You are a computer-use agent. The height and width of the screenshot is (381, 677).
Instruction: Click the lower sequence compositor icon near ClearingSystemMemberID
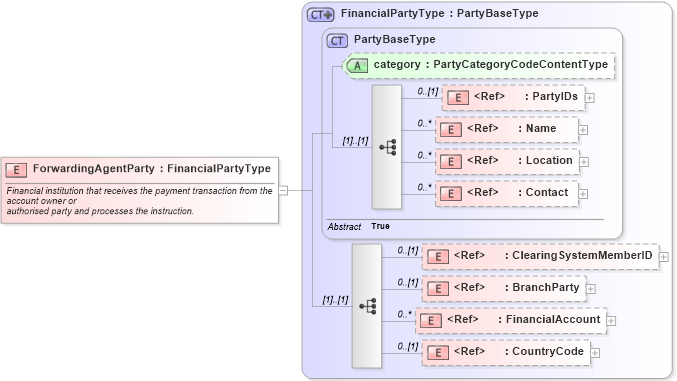click(x=367, y=306)
